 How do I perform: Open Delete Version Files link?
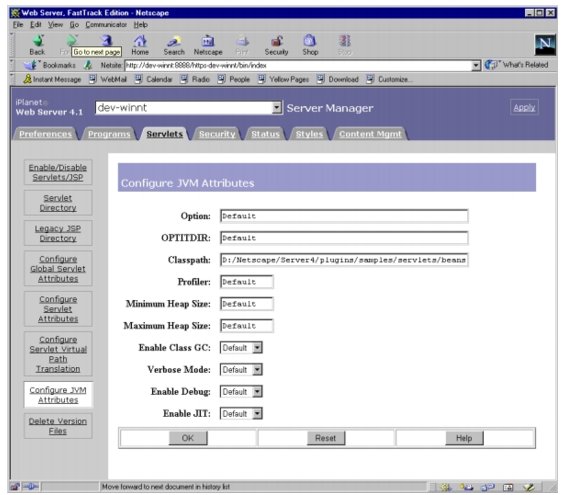pyautogui.click(x=58, y=426)
